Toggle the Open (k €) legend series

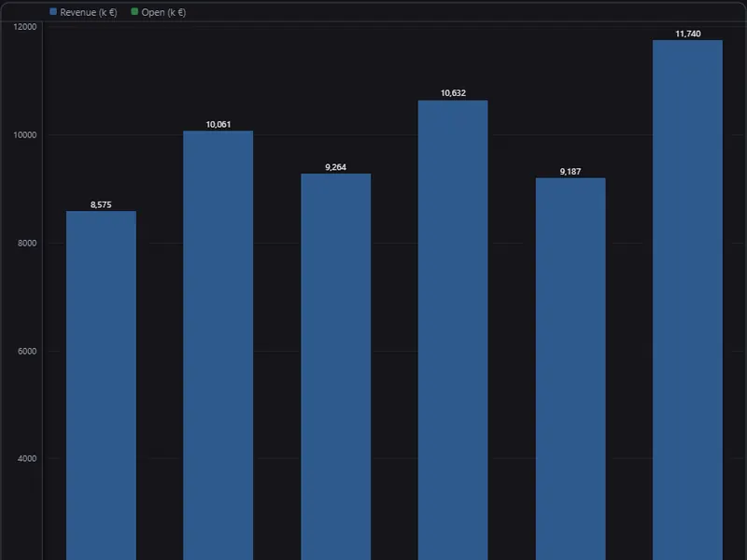click(159, 12)
